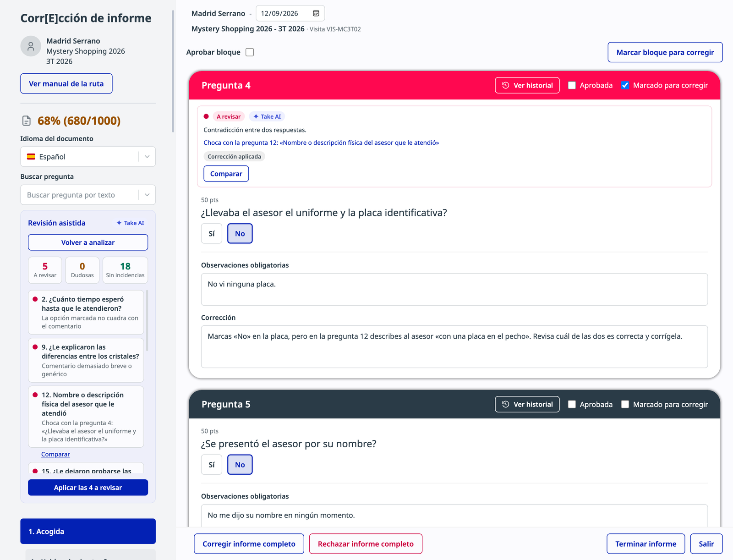This screenshot has width=733, height=560.
Task: Click Rechazar informe completo
Action: click(x=366, y=544)
